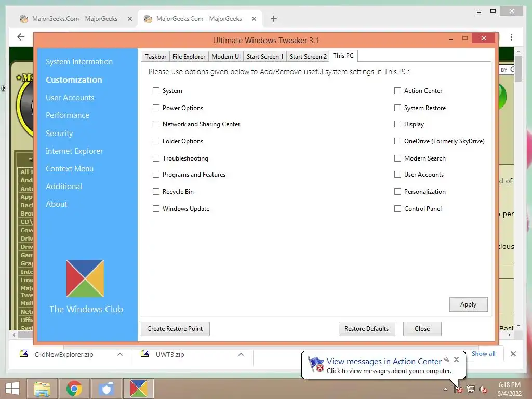Open a new Chrome tab
The height and width of the screenshot is (399, 532).
click(274, 19)
